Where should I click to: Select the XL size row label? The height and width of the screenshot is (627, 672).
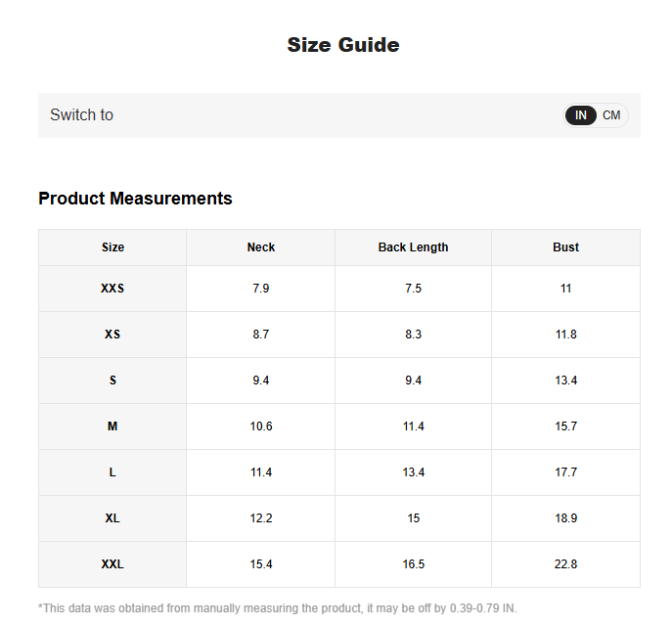[112, 518]
